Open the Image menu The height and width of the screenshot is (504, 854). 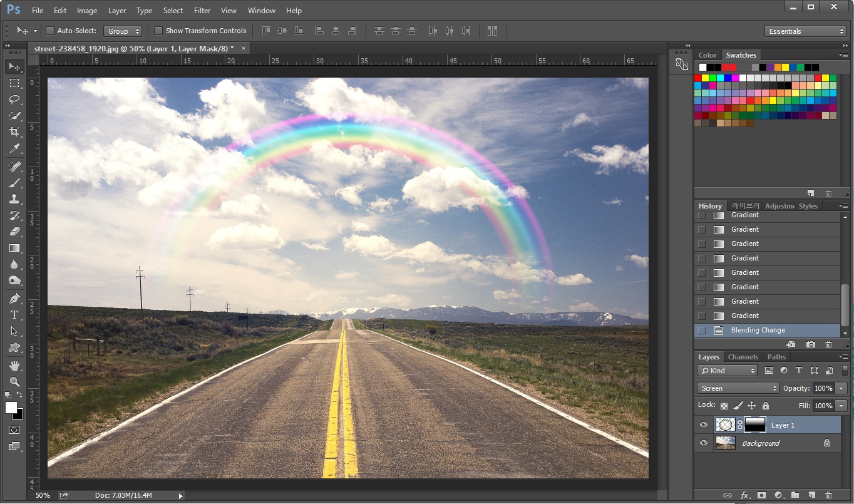[87, 11]
